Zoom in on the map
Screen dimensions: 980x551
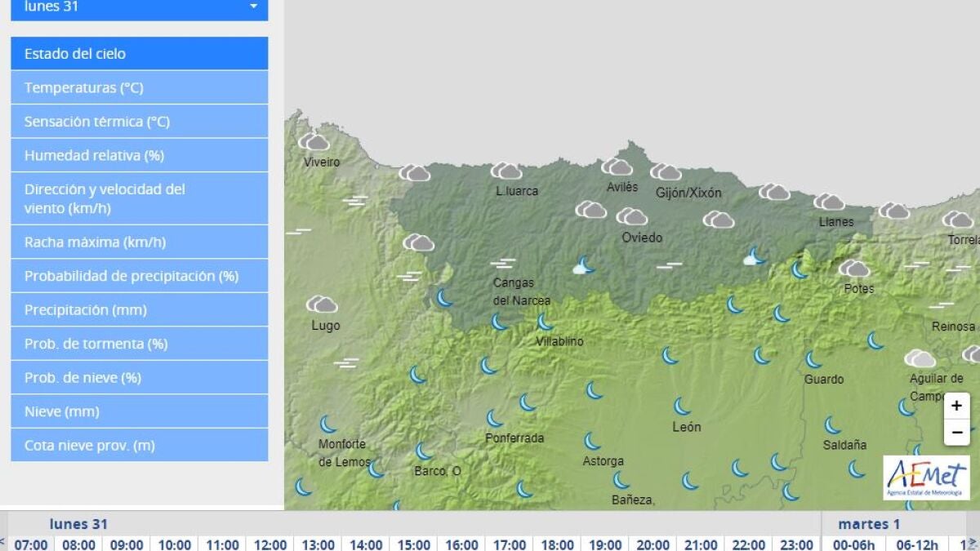tap(956, 406)
